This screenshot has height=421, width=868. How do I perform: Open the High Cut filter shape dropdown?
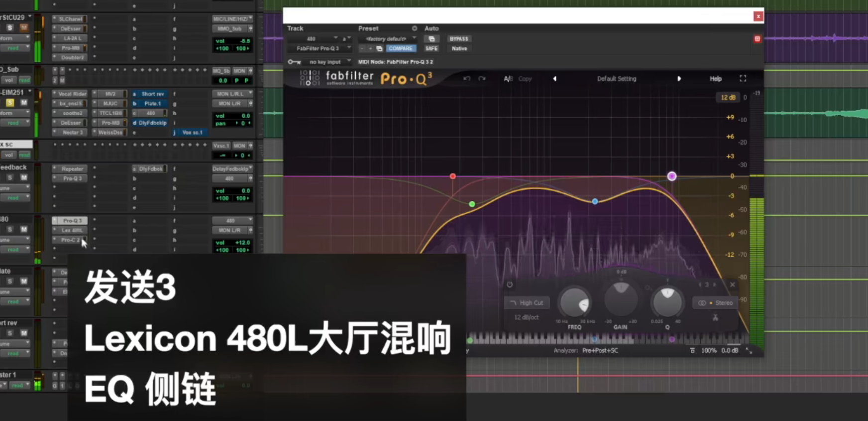(527, 303)
